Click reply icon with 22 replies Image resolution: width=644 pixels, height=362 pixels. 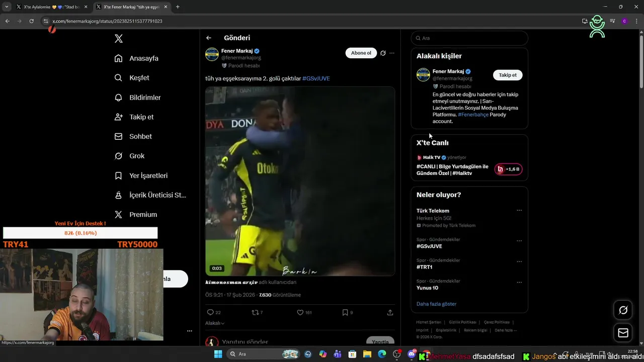[x=214, y=312]
